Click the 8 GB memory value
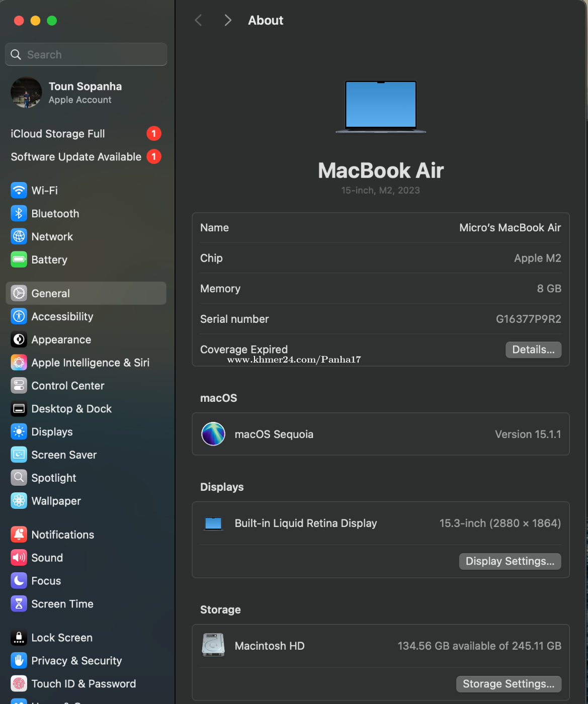The width and height of the screenshot is (588, 704). point(549,289)
